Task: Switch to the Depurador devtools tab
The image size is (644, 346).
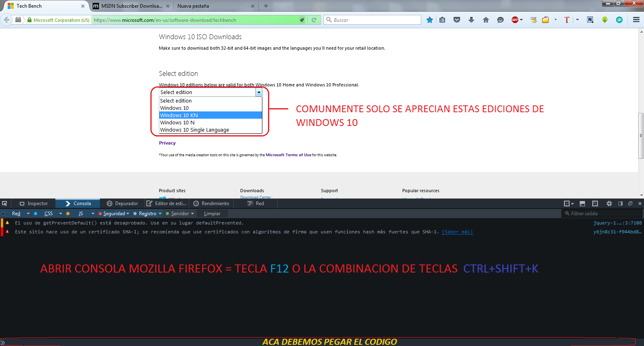Action: click(122, 203)
